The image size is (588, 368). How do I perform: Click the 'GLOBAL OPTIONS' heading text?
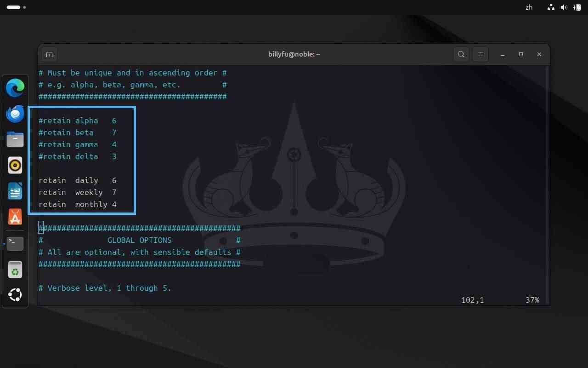(140, 240)
